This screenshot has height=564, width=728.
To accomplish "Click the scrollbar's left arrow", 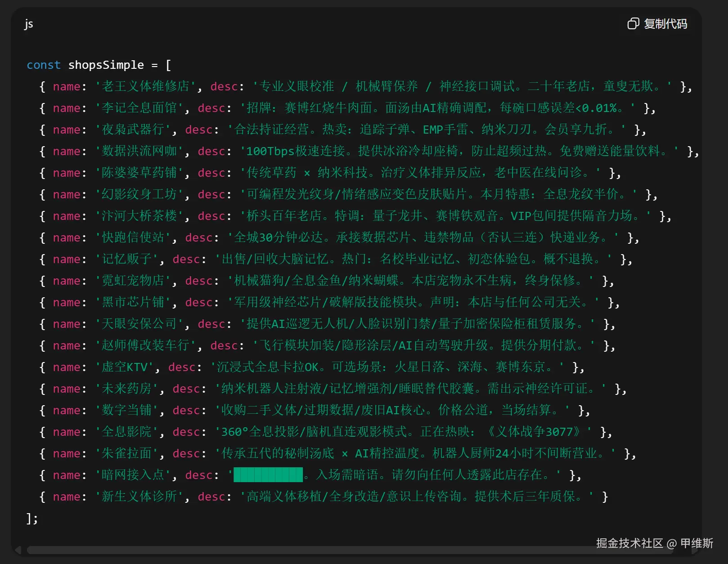I will (18, 550).
